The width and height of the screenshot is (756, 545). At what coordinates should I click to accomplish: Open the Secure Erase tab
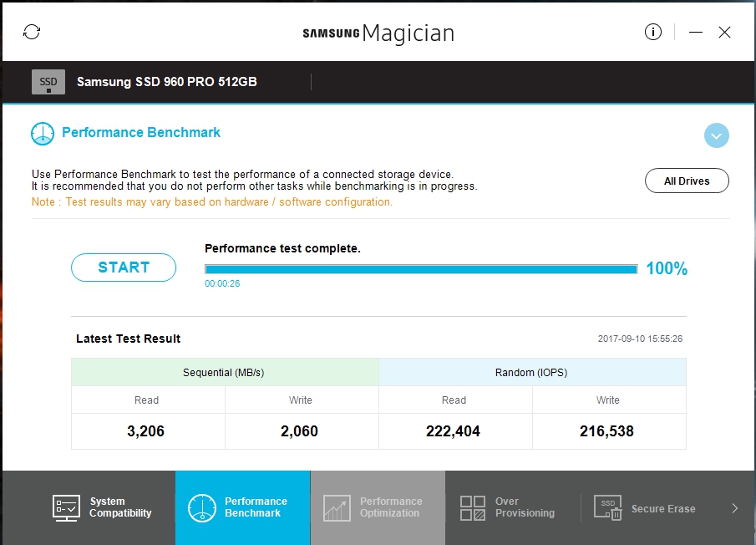pyautogui.click(x=647, y=508)
